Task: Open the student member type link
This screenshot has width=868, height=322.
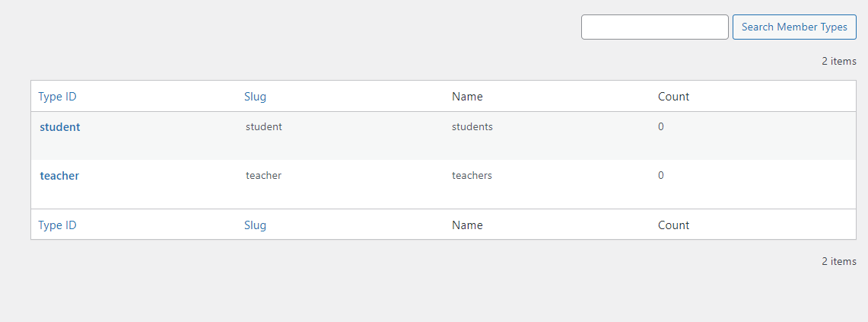Action: point(60,127)
